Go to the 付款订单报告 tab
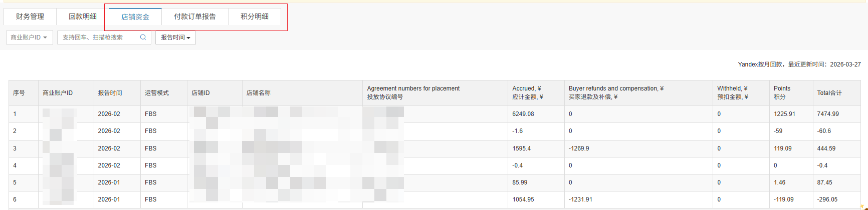Viewport: 868px width, 210px height. 195,16
